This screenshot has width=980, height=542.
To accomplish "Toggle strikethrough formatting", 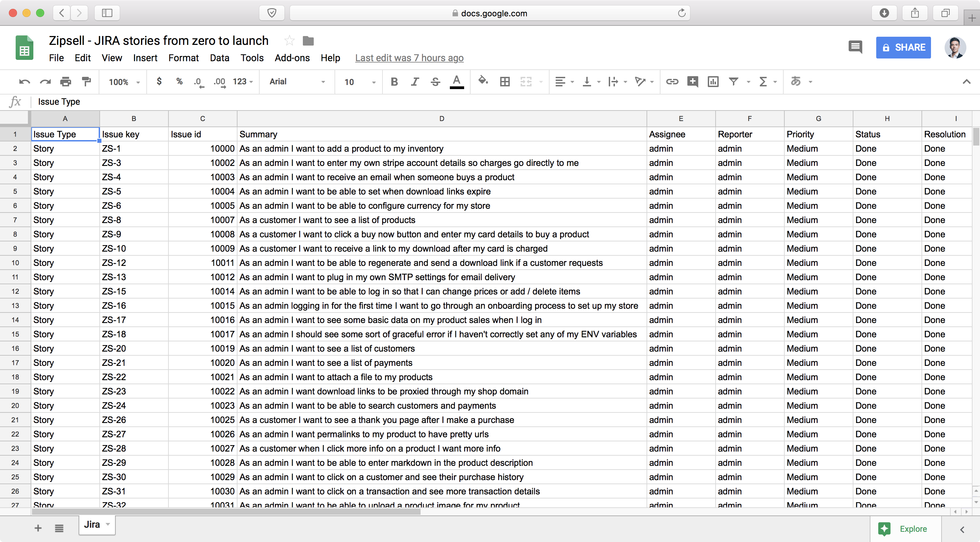I will tap(436, 81).
